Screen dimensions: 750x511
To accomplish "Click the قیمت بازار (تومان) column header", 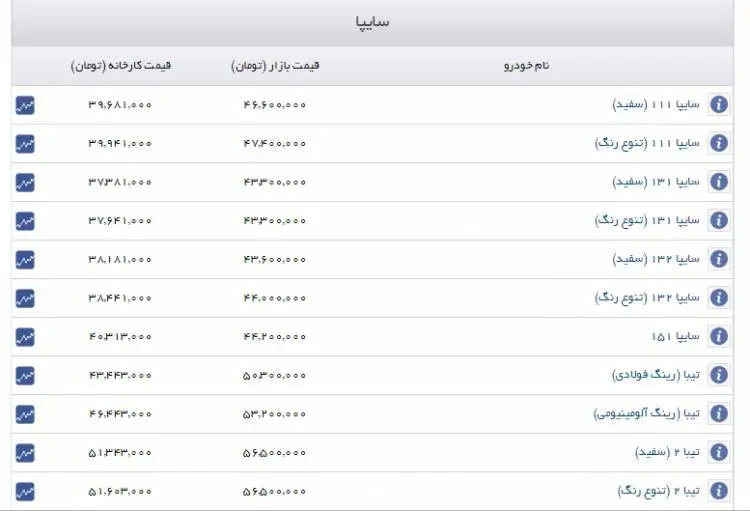I will tap(276, 66).
